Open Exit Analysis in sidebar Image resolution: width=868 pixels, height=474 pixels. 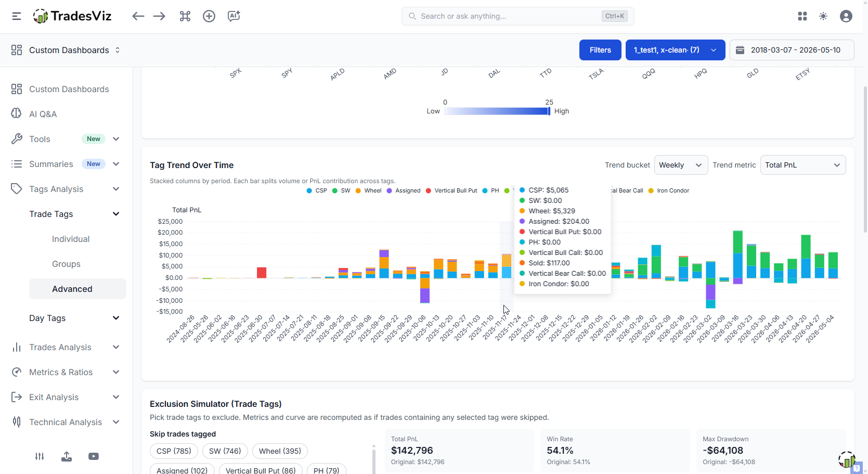54,397
